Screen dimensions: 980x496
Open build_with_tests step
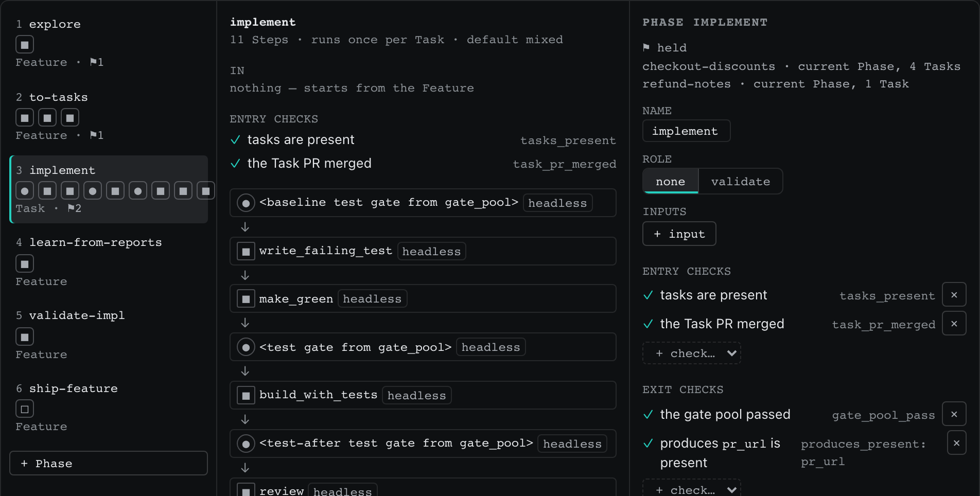pyautogui.click(x=423, y=396)
